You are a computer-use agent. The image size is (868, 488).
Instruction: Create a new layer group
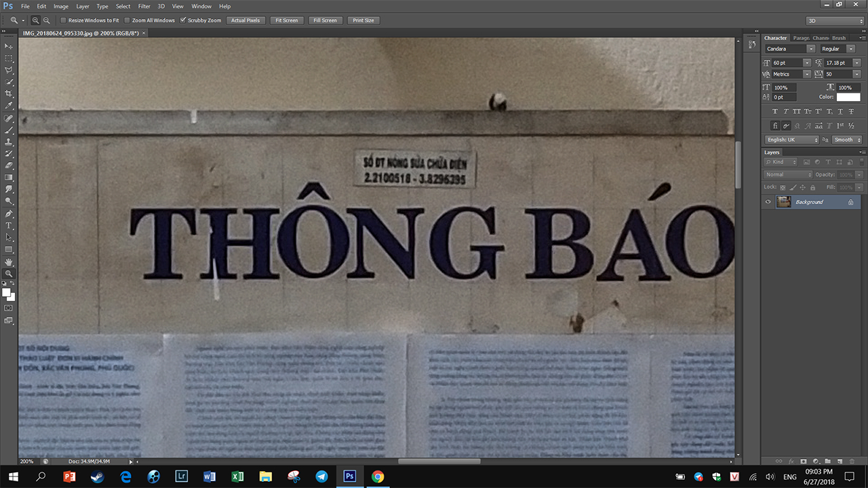point(827,461)
